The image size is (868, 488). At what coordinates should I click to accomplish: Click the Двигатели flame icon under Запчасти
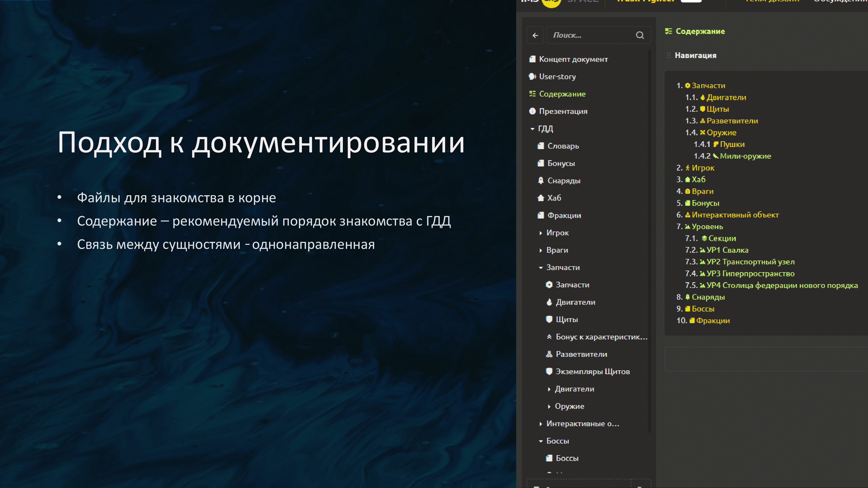[x=549, y=302]
